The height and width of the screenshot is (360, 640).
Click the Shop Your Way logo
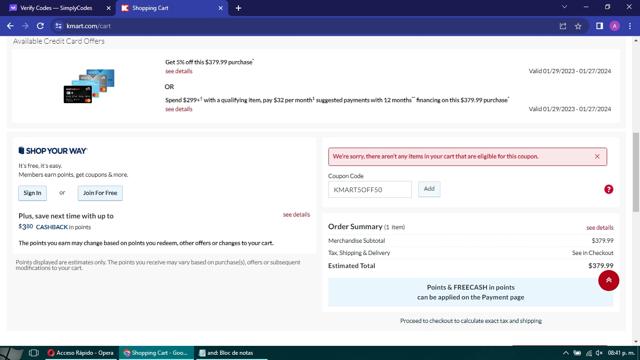[x=53, y=151]
